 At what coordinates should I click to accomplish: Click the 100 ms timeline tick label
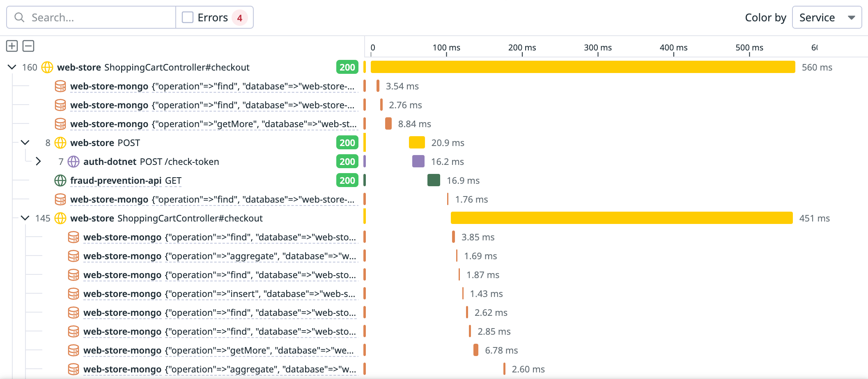(x=446, y=48)
